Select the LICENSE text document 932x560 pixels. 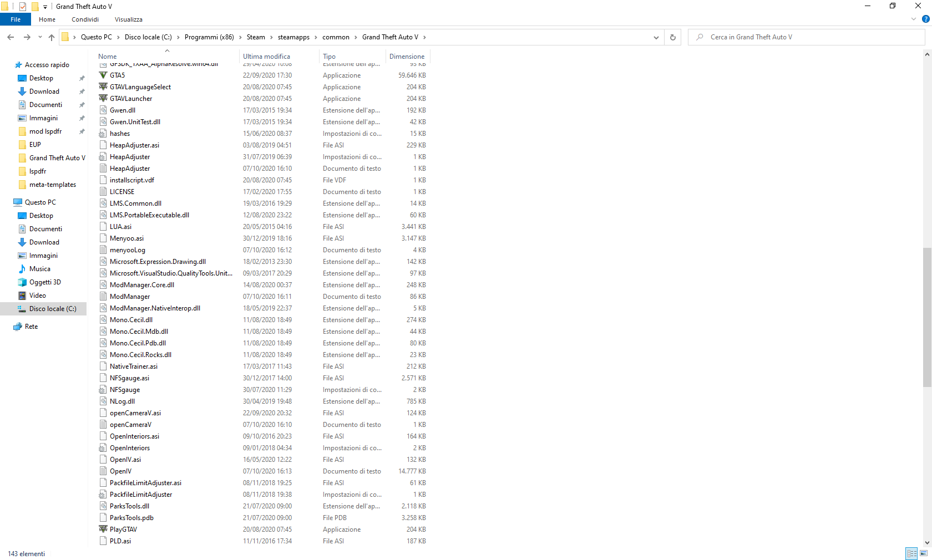click(x=122, y=192)
